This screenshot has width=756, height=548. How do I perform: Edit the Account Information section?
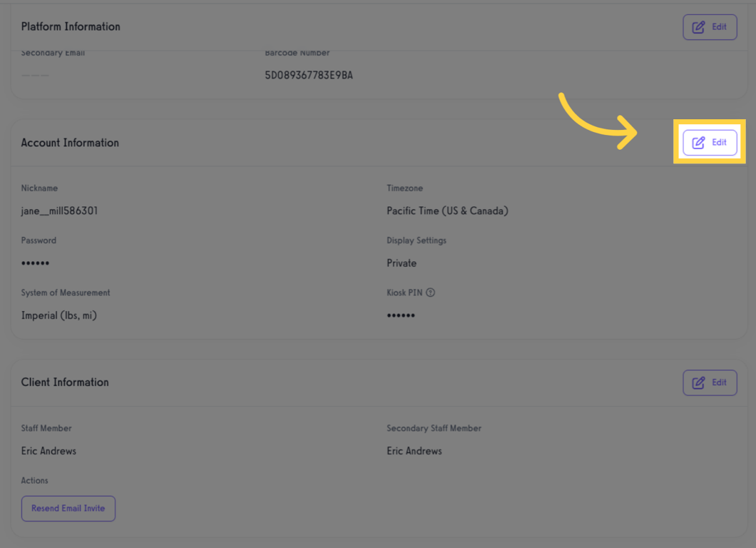click(x=710, y=142)
